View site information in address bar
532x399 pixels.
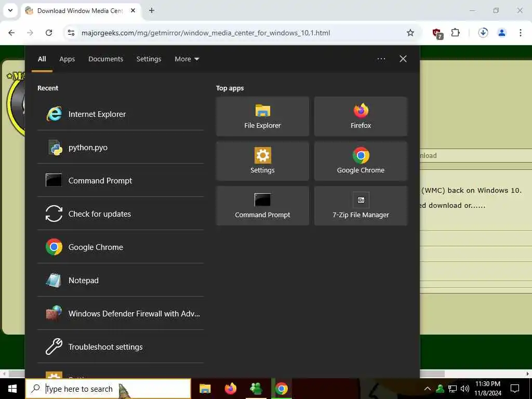(x=71, y=33)
